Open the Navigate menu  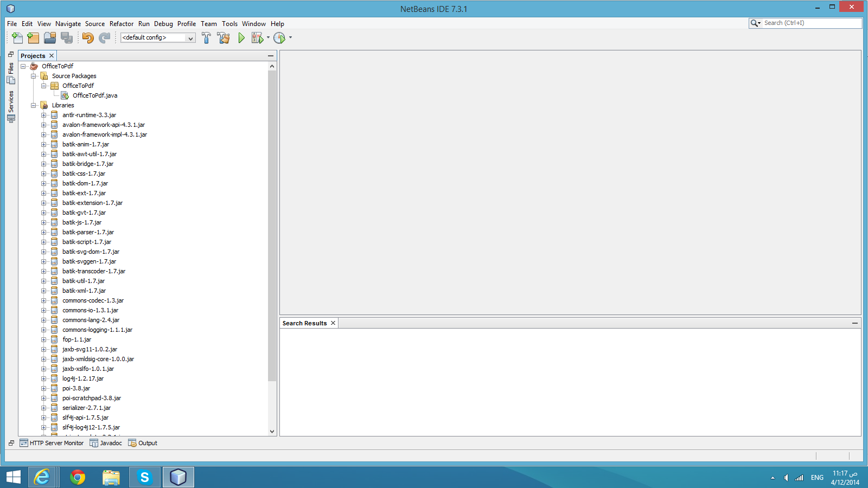click(x=68, y=24)
